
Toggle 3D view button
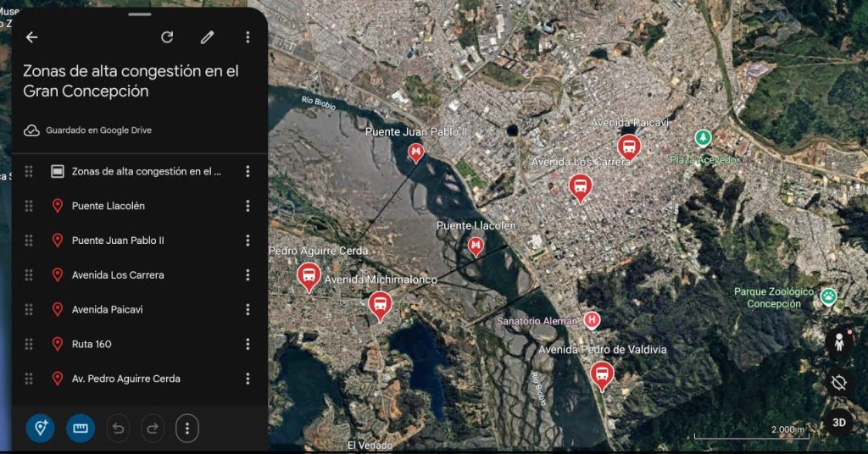point(838,423)
